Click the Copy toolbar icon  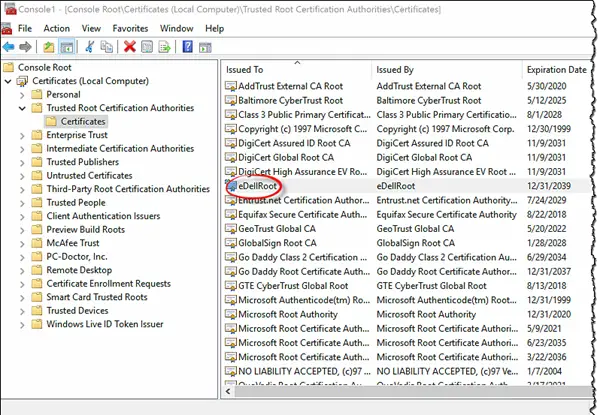click(x=106, y=47)
